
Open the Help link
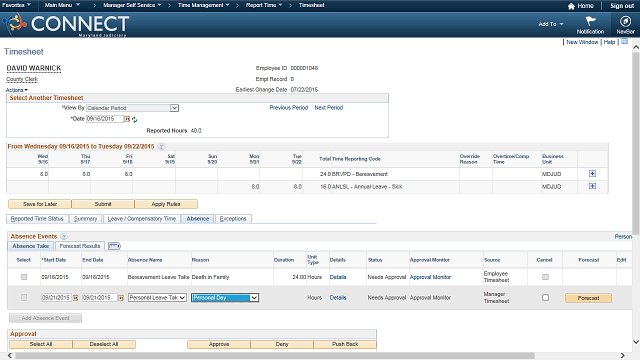click(x=609, y=42)
